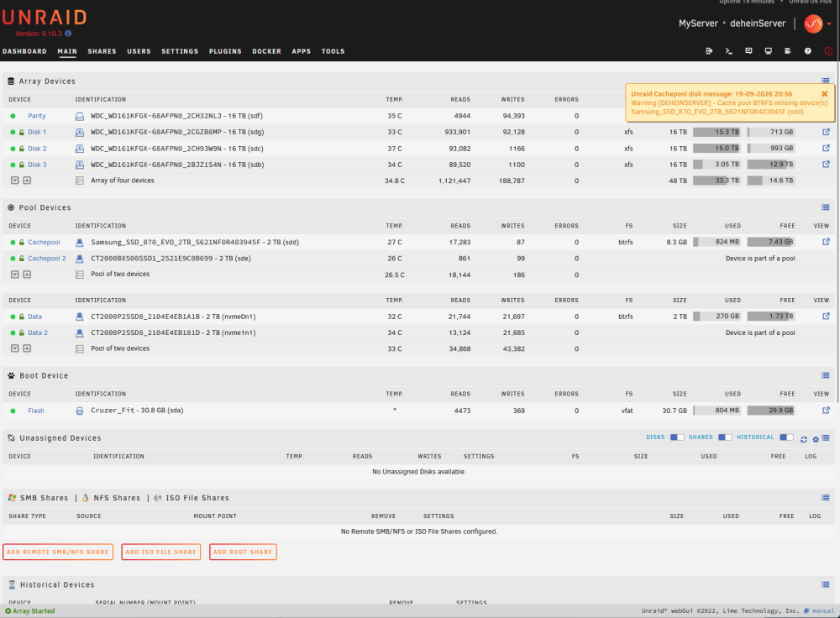Click Add Remote SMB/NFS Share button
Viewport: 840px width, 618px height.
[58, 553]
